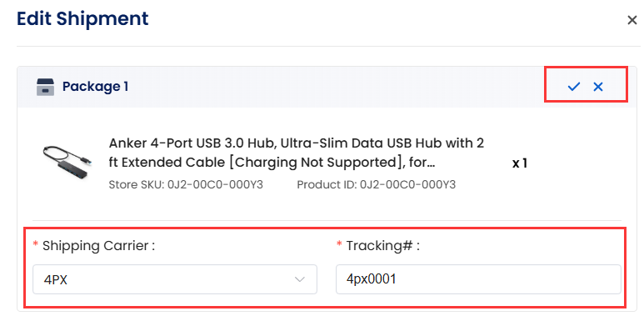Confirm package edits with the checkmark icon

[x=574, y=87]
